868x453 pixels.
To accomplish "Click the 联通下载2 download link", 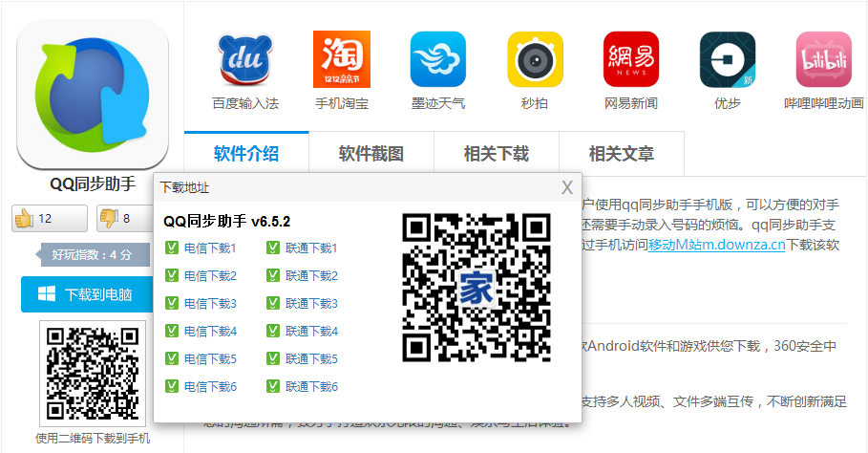I will (311, 276).
